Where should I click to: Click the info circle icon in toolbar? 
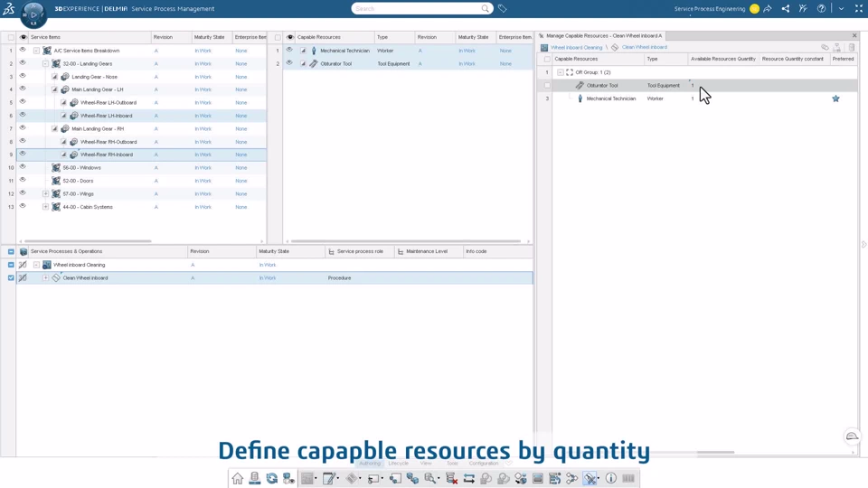[x=610, y=478]
